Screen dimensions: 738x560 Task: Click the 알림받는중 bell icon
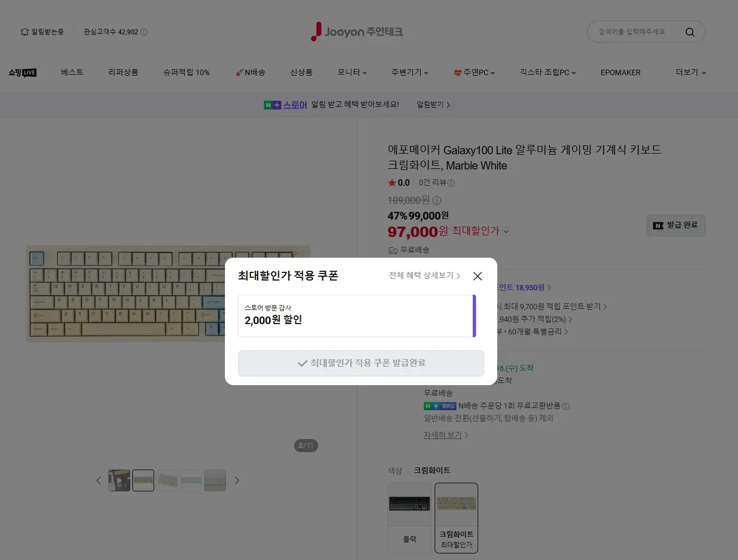coord(25,32)
